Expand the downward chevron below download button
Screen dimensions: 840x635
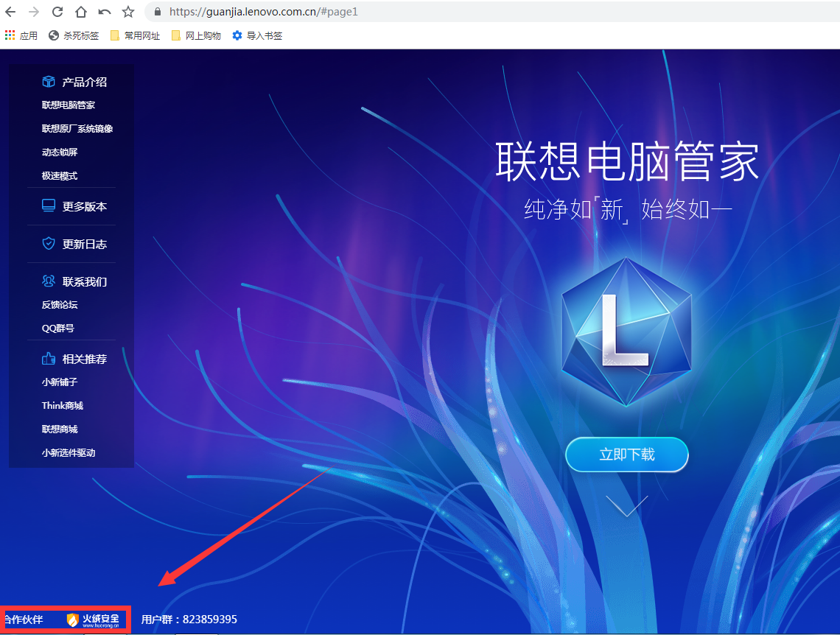(627, 506)
